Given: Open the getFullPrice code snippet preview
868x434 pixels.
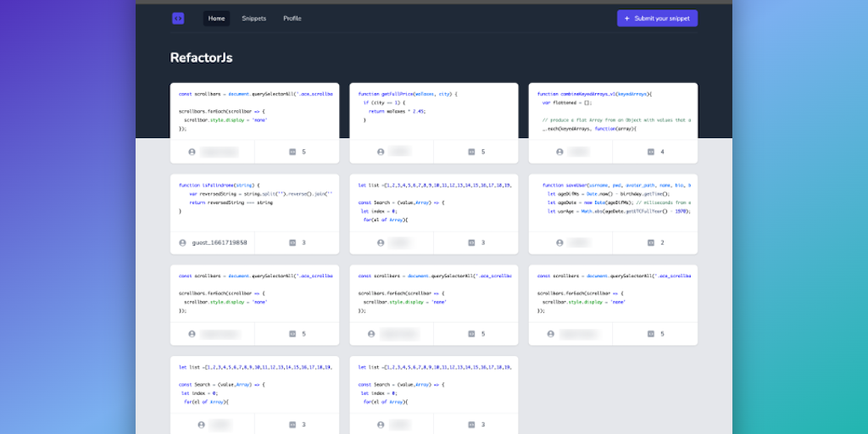Looking at the screenshot, I should click(x=433, y=110).
